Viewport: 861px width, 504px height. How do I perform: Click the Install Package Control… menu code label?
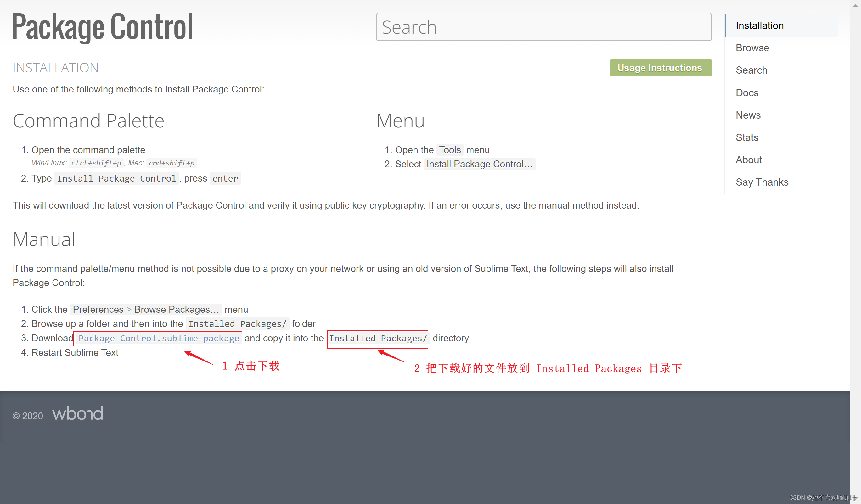pos(479,164)
